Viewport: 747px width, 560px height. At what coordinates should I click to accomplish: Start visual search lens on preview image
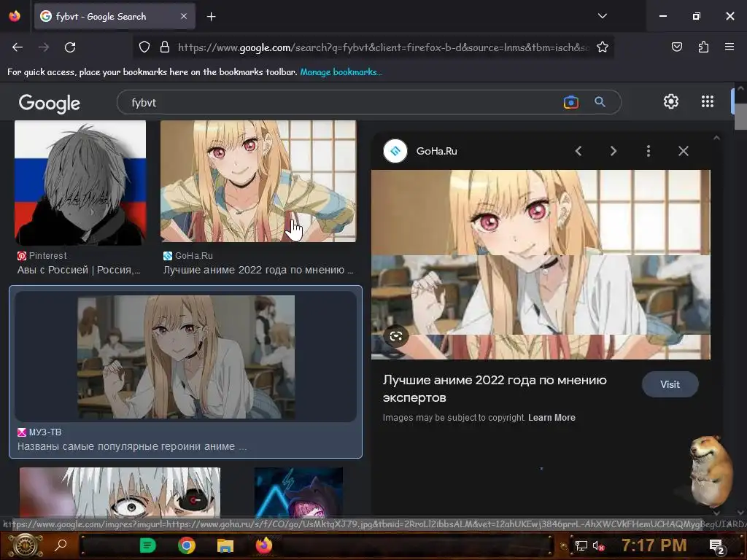pyautogui.click(x=396, y=337)
